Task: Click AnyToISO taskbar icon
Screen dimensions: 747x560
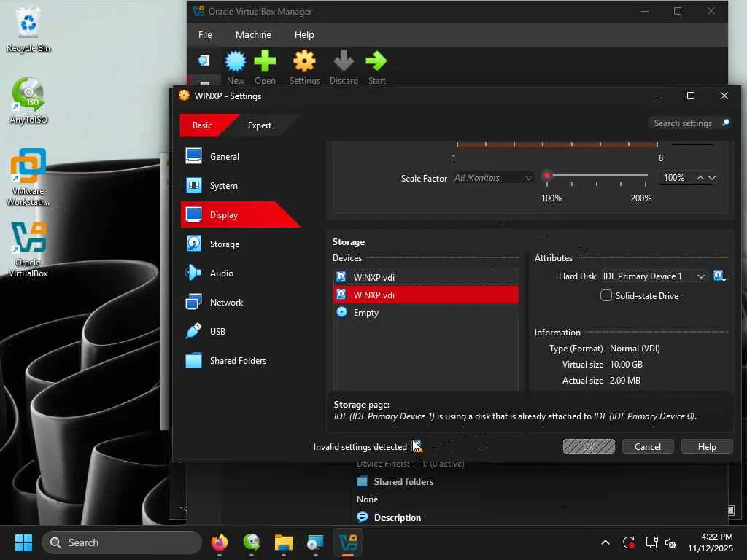Action: pyautogui.click(x=252, y=542)
